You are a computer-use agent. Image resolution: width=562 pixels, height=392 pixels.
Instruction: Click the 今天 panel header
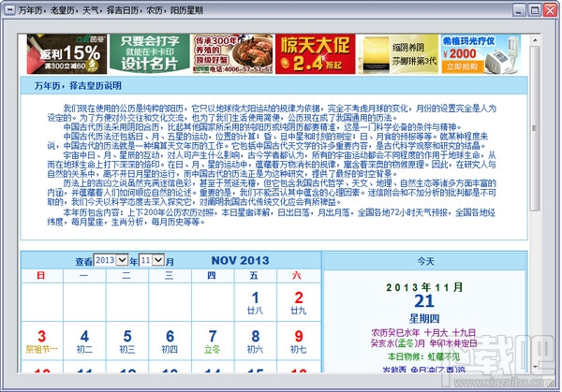(x=425, y=261)
